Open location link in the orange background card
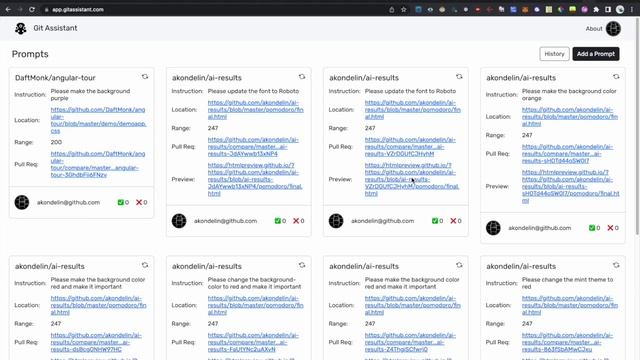 570,117
